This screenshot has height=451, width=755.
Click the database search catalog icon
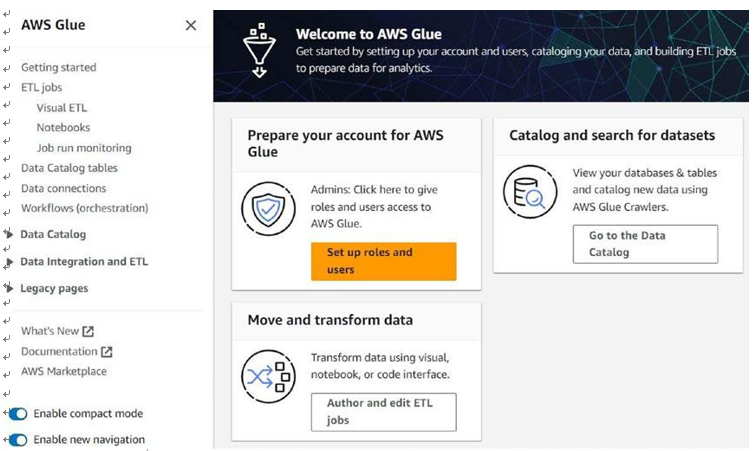pyautogui.click(x=530, y=192)
